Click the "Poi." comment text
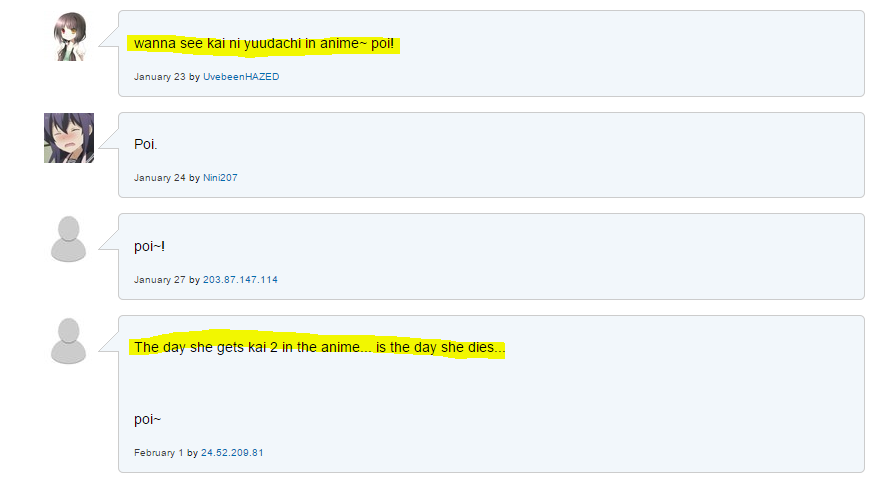This screenshot has height=480, width=872. pyautogui.click(x=146, y=145)
